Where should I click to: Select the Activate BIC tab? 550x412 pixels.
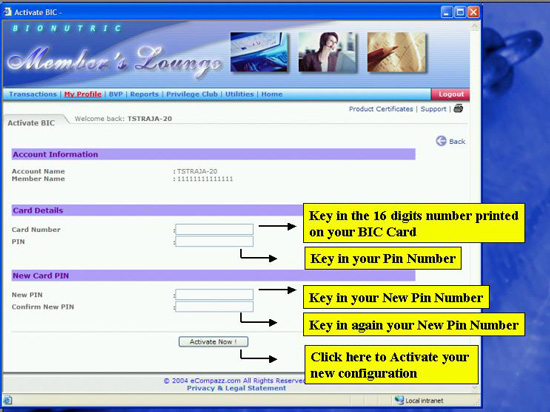pyautogui.click(x=31, y=123)
